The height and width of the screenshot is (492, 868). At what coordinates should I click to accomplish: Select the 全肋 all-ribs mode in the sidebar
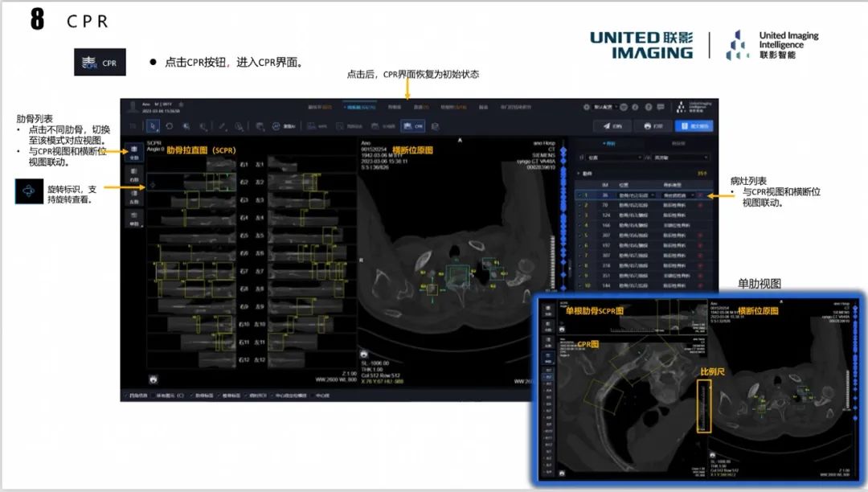pos(134,153)
